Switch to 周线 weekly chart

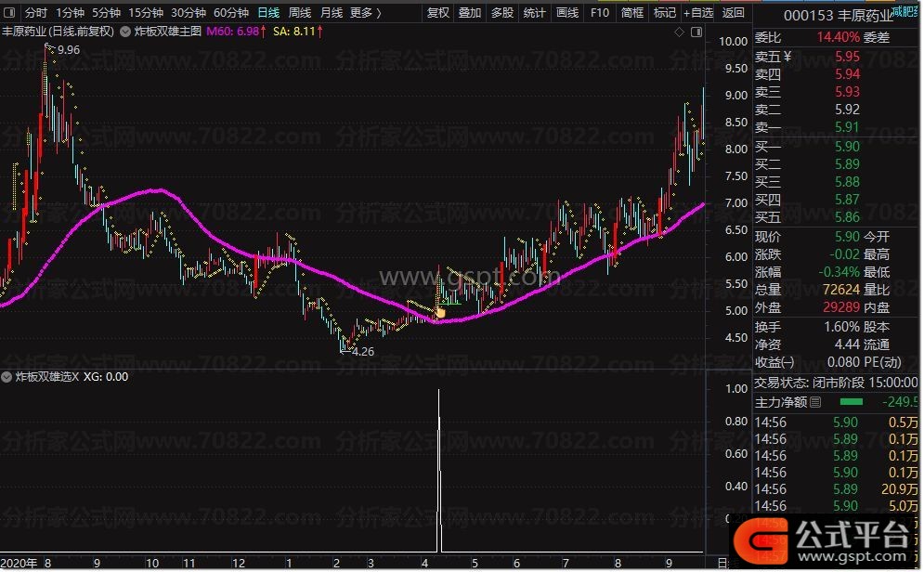(300, 12)
